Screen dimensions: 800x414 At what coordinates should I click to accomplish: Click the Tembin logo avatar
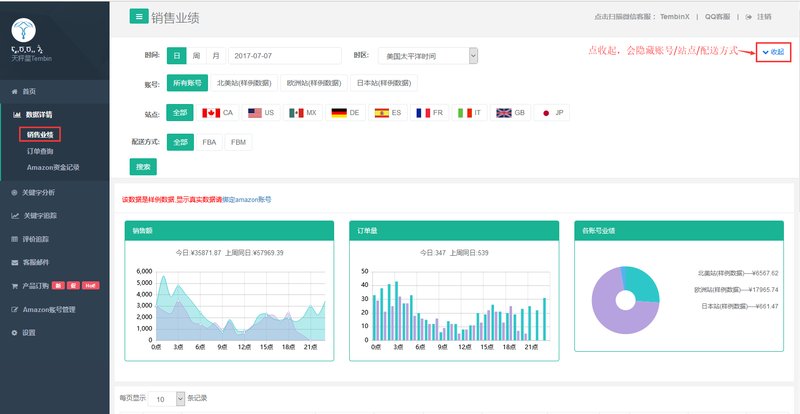pyautogui.click(x=23, y=31)
